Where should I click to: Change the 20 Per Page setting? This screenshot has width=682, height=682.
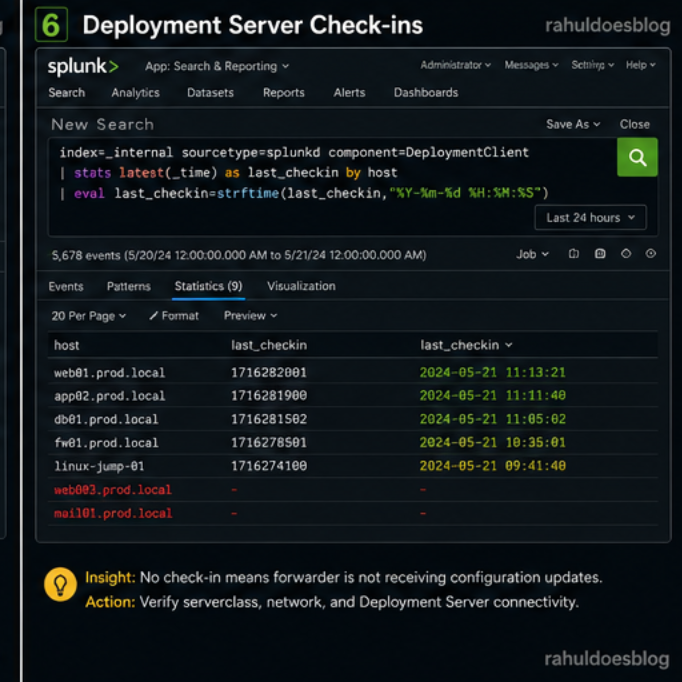[x=89, y=316]
